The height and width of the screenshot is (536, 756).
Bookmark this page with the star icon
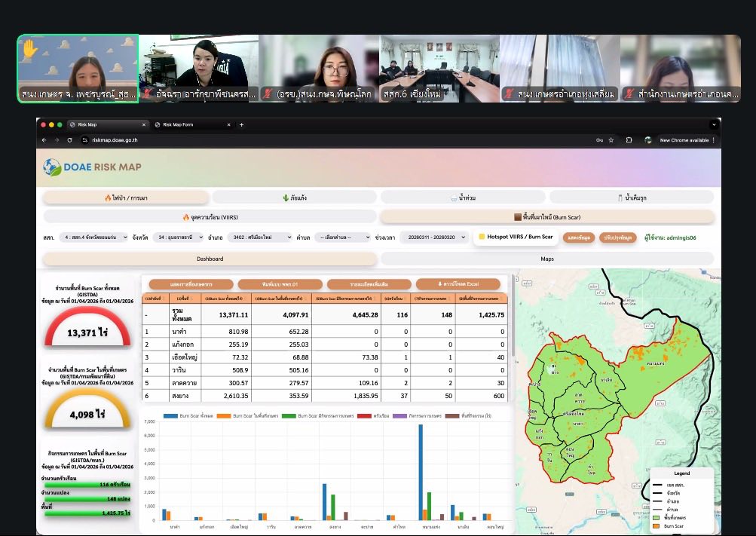point(611,140)
